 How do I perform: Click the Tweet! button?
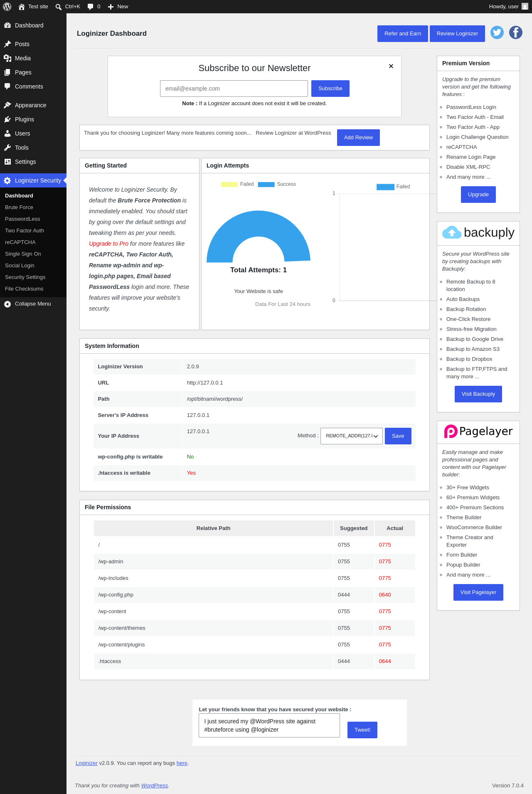pyautogui.click(x=362, y=730)
